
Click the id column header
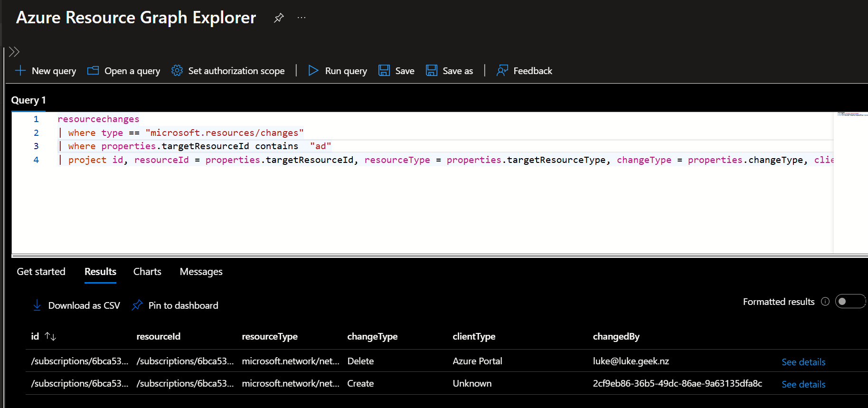pos(35,336)
